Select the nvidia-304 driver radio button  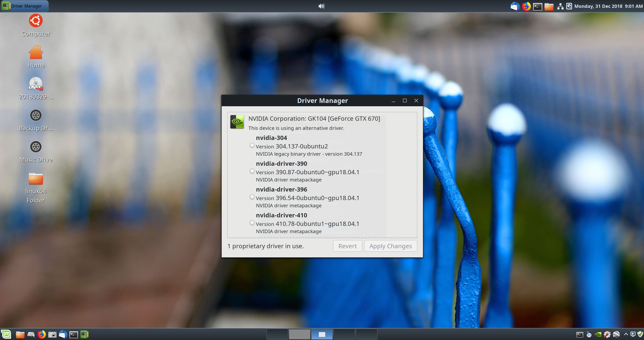point(252,145)
